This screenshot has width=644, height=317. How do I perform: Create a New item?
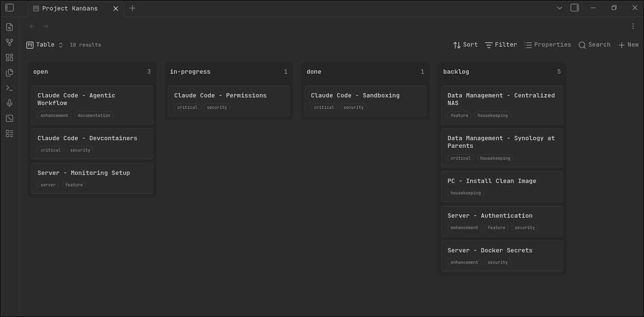click(628, 45)
